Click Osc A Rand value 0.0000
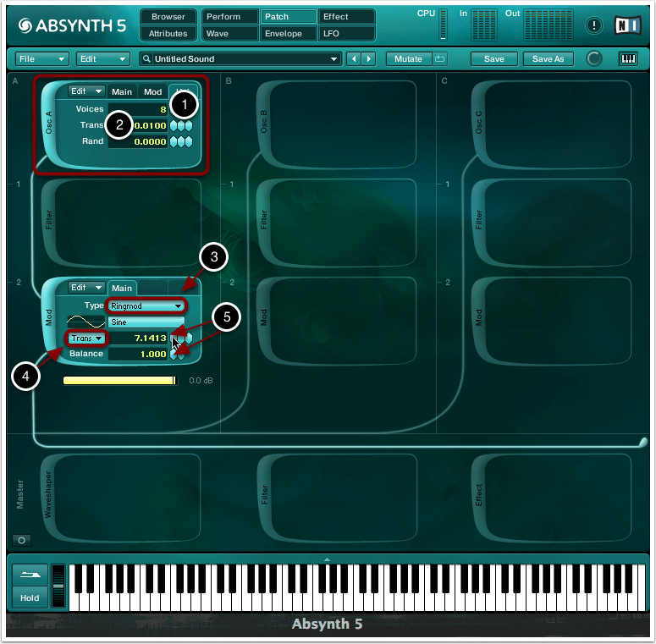This screenshot has width=656, height=644. pyautogui.click(x=138, y=142)
